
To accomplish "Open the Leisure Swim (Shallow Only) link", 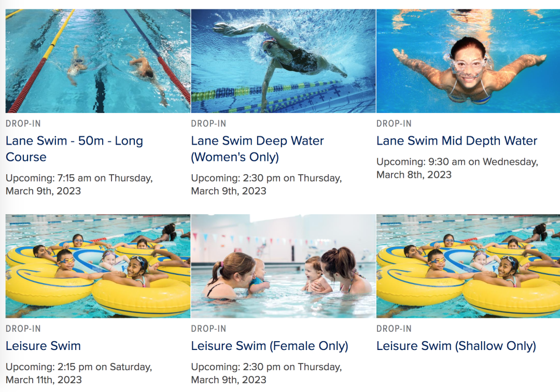I will click(x=456, y=346).
